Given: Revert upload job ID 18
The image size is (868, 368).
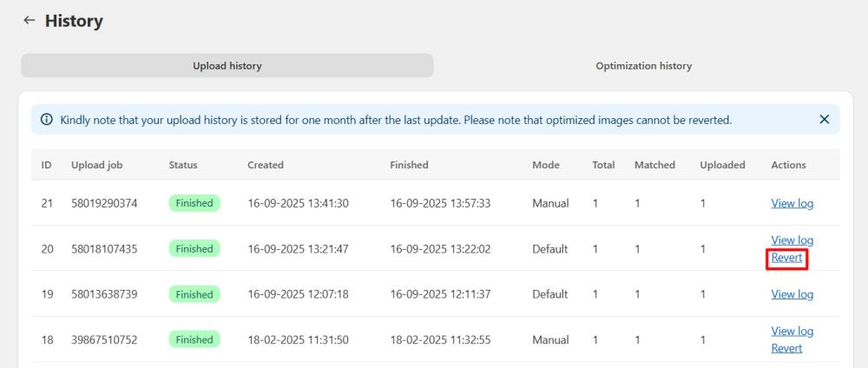Looking at the screenshot, I should [786, 348].
